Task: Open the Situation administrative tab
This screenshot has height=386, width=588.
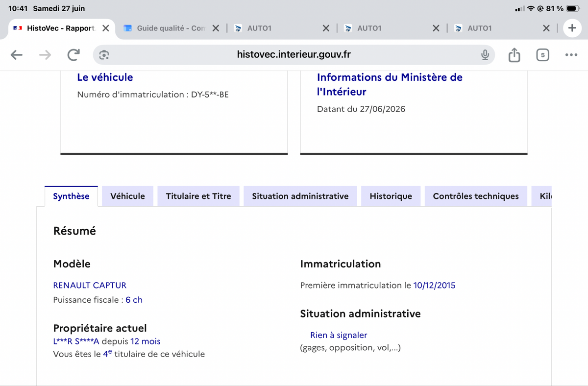Action: point(300,196)
